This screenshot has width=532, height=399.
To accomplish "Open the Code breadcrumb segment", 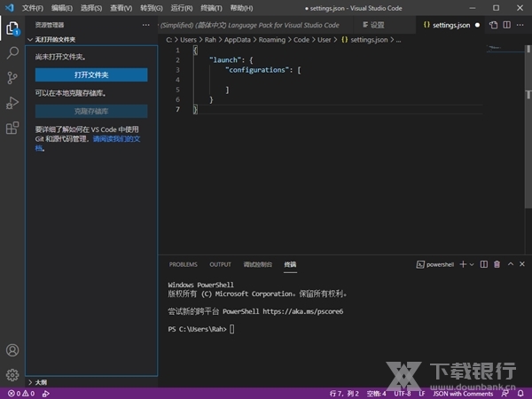I will (x=301, y=40).
